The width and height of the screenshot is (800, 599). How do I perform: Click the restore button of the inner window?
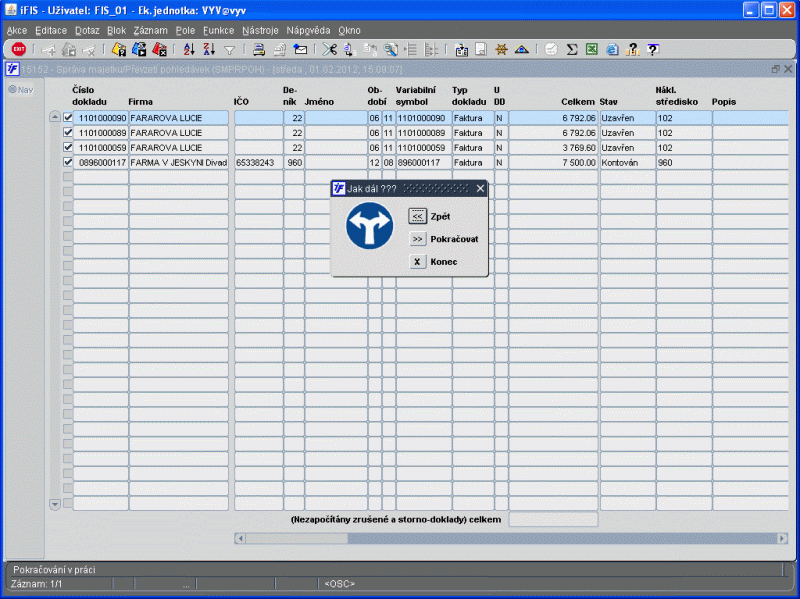(x=776, y=69)
